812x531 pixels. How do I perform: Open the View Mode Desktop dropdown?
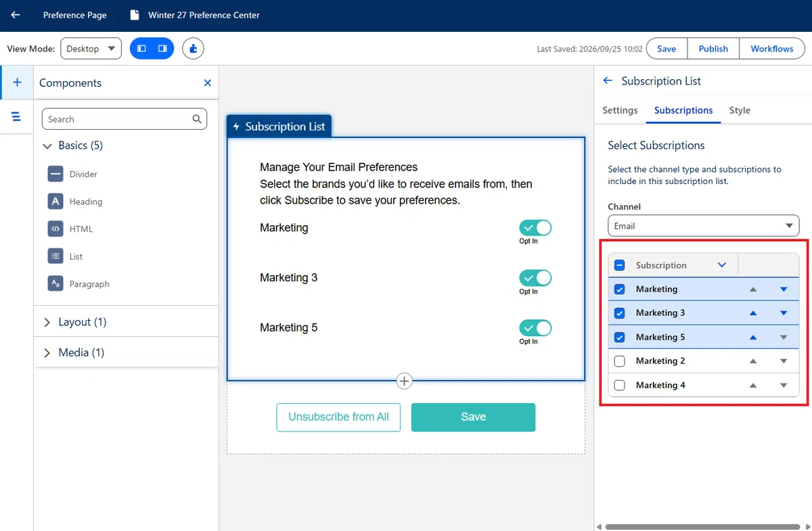pos(91,49)
